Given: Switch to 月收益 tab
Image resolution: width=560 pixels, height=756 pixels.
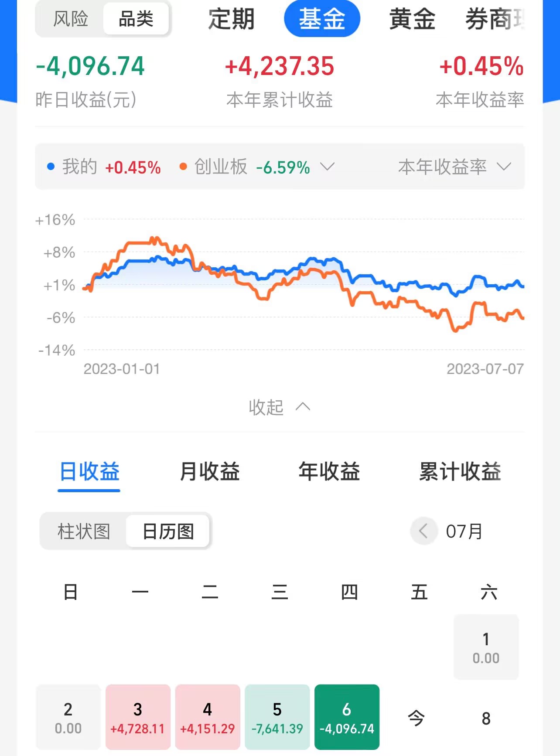Looking at the screenshot, I should click(x=210, y=471).
